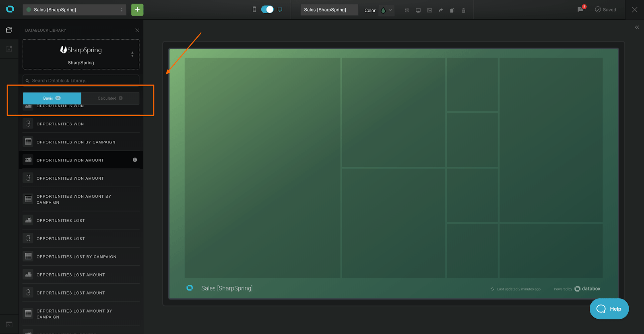Image resolution: width=644 pixels, height=334 pixels.
Task: Open the Color droplet dropdown
Action: coord(386,10)
